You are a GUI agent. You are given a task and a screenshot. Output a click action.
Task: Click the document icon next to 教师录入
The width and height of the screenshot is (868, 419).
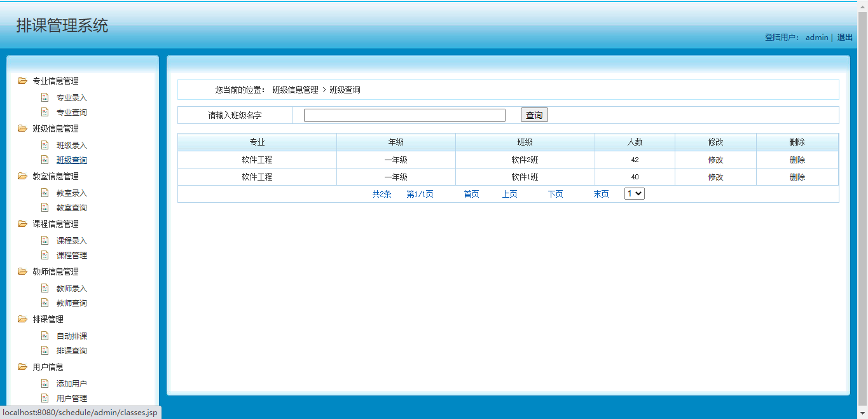click(x=44, y=288)
